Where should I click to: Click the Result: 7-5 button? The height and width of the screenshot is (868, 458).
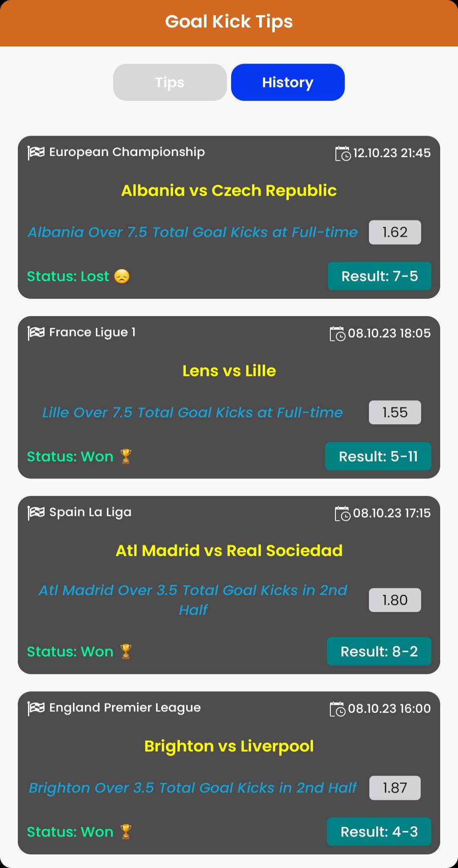point(380,276)
